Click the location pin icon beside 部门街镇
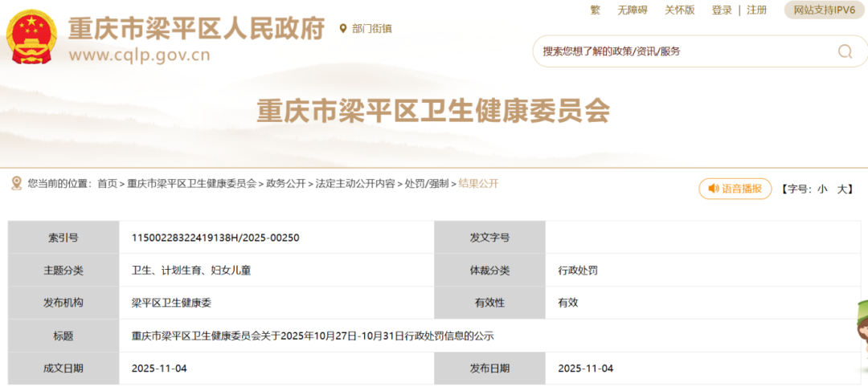 click(343, 28)
